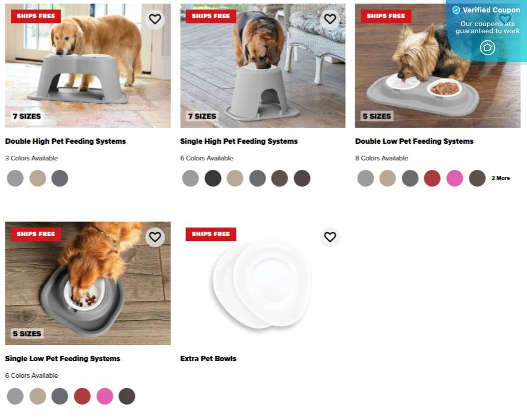The height and width of the screenshot is (420, 527).
Task: Choose the black swatch for Single High Feeding Systems
Action: click(x=213, y=178)
